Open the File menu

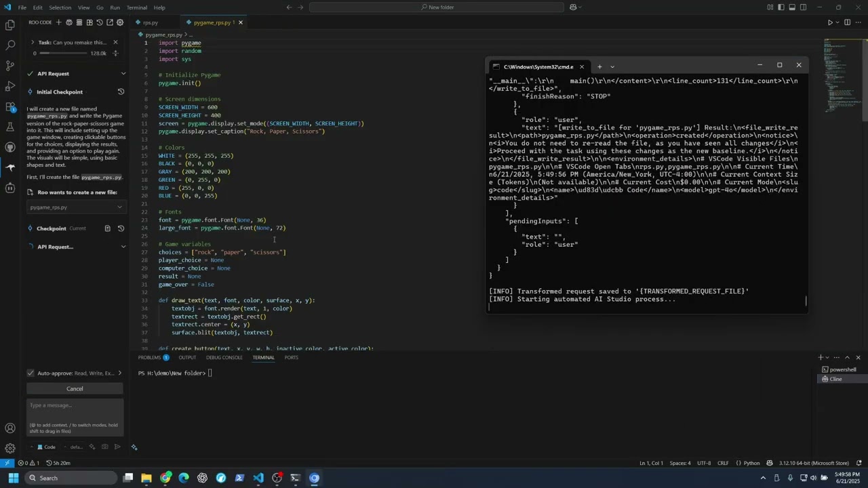pos(22,7)
